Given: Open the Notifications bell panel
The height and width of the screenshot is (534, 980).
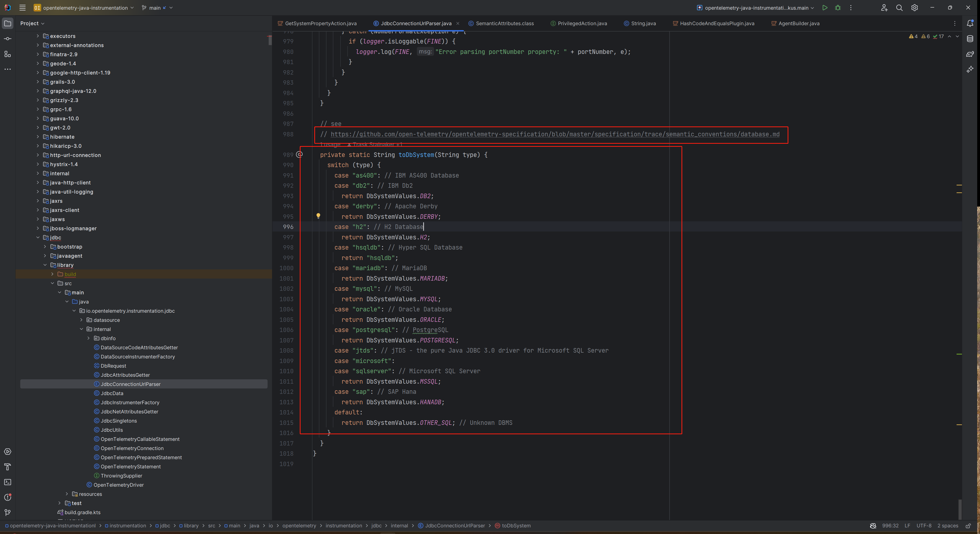Looking at the screenshot, I should point(971,23).
